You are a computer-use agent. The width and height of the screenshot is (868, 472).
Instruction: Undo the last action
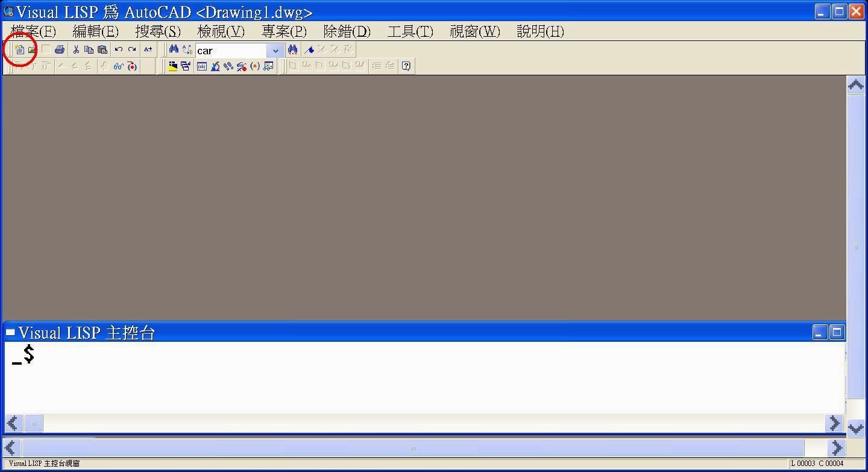pos(118,49)
